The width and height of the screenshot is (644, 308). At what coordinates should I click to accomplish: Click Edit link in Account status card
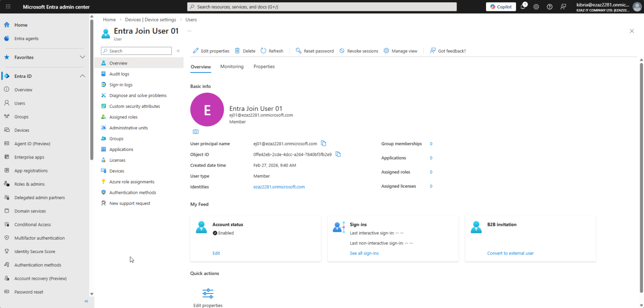click(216, 253)
